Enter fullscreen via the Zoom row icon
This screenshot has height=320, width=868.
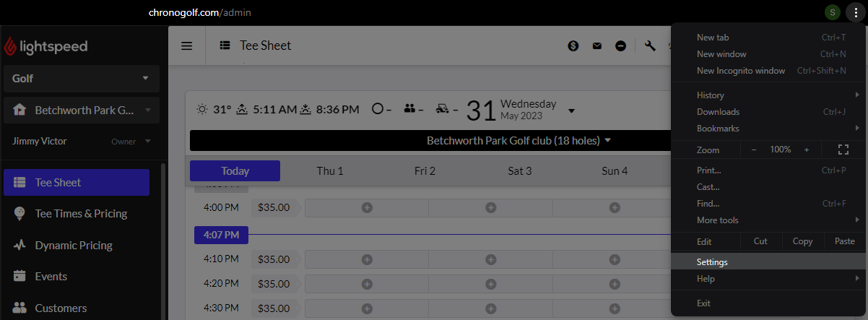843,150
